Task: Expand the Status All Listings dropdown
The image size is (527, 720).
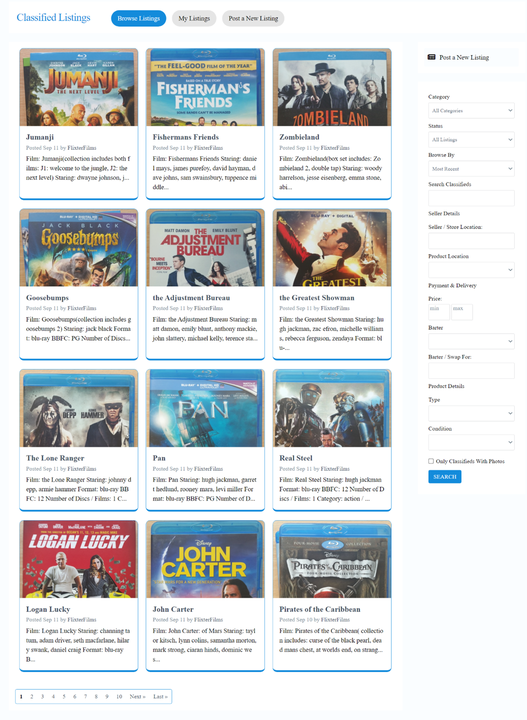Action: [x=471, y=140]
